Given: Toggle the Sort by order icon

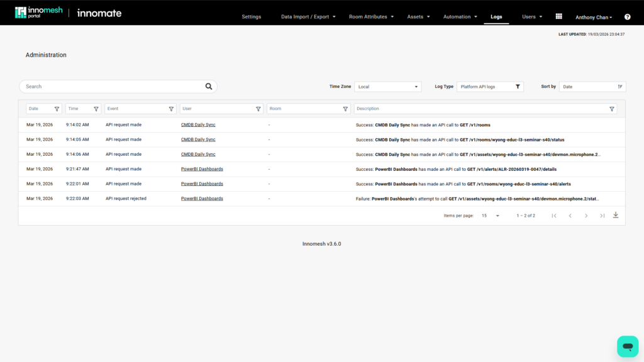Looking at the screenshot, I should tap(620, 87).
